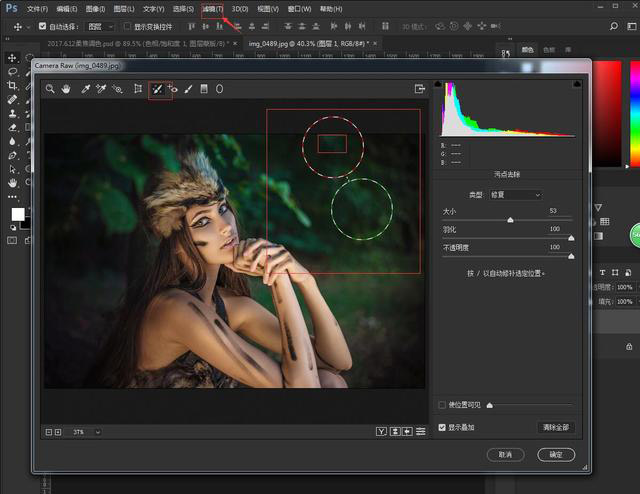The image size is (640, 494).
Task: Select the Radial Filter tool
Action: tap(220, 89)
